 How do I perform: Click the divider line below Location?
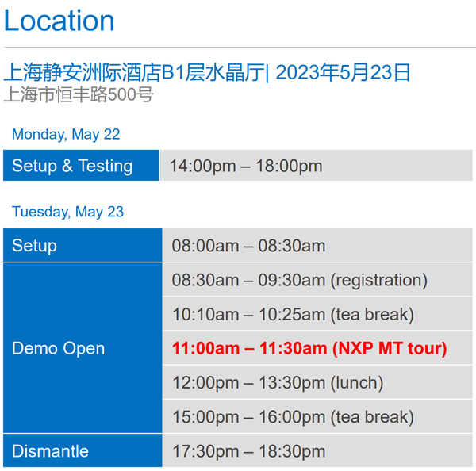[238, 47]
